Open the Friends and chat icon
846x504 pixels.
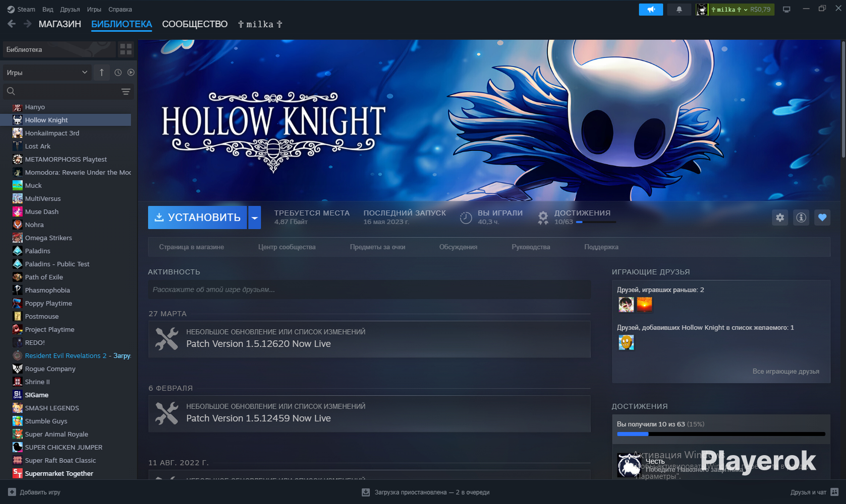coord(834,492)
